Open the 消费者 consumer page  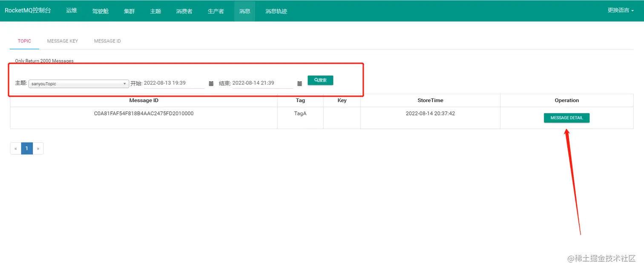pyautogui.click(x=184, y=11)
